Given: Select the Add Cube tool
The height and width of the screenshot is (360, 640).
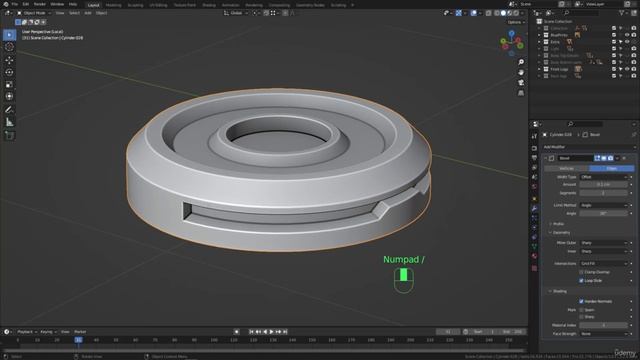Looking at the screenshot, I should click(9, 135).
